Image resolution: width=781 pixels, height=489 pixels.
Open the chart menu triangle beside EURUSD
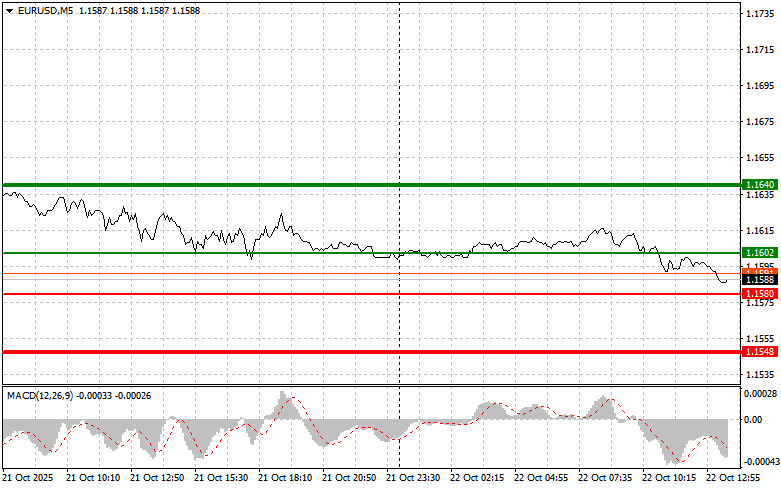coord(9,11)
